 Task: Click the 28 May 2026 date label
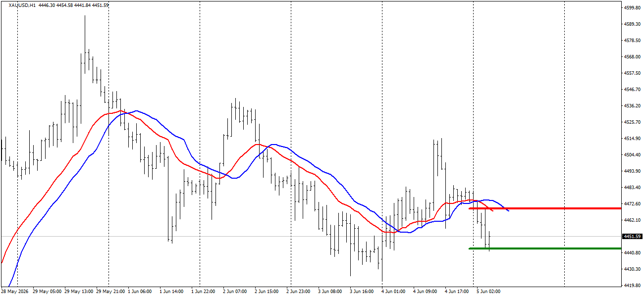tap(14, 292)
